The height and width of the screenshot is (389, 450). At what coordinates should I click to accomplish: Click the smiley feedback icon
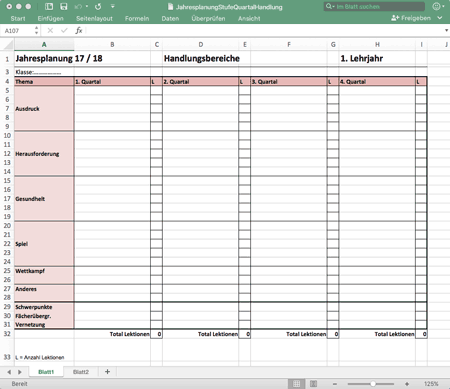click(436, 6)
